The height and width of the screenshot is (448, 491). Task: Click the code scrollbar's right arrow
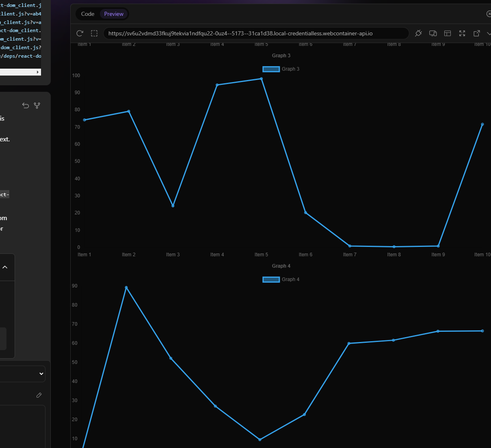click(x=38, y=72)
